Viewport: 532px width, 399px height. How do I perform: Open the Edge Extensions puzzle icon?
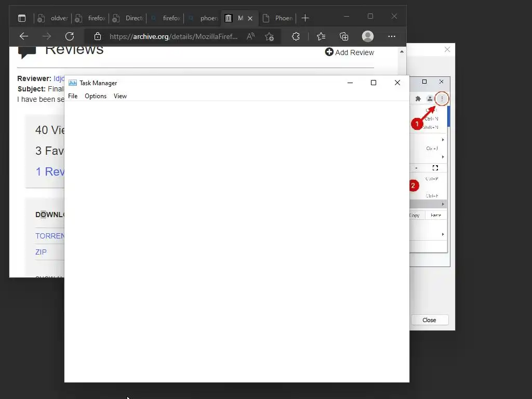pyautogui.click(x=296, y=36)
